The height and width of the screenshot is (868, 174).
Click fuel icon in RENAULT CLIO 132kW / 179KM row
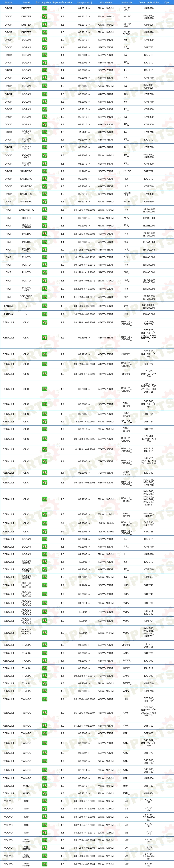[45, 531]
